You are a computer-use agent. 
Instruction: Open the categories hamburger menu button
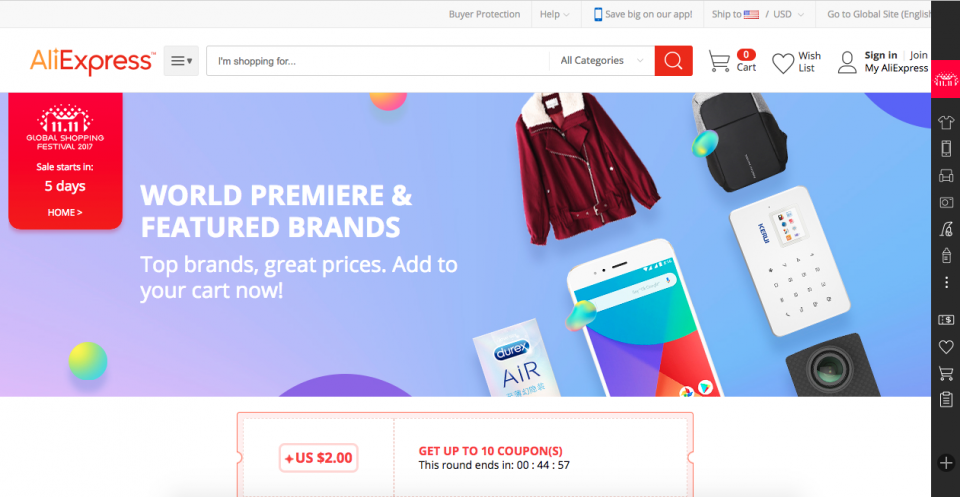(x=181, y=61)
